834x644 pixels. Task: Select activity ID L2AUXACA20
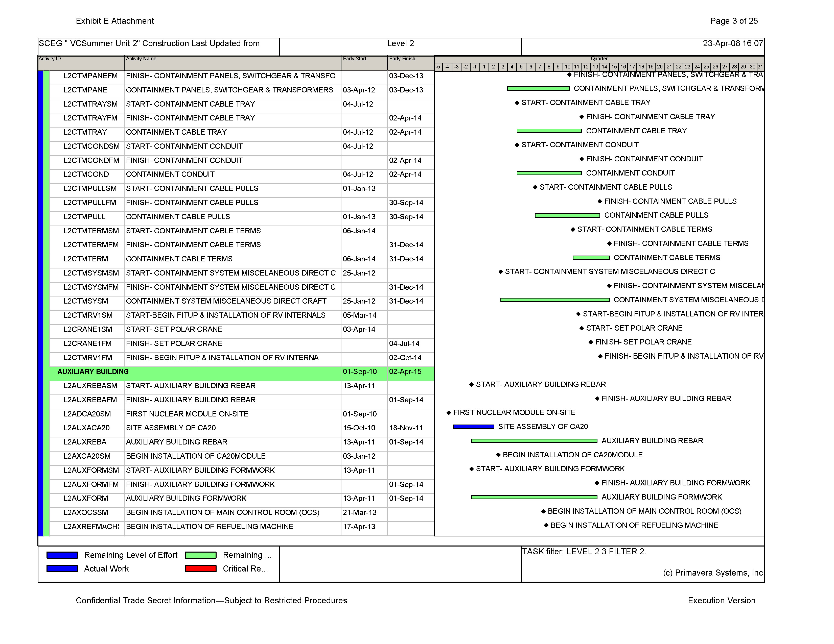coord(86,428)
